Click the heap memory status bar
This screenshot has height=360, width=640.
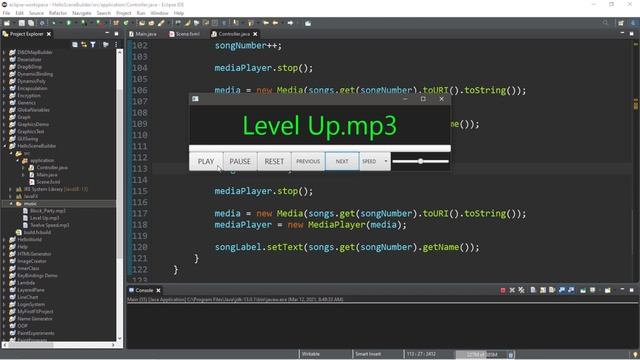point(482,355)
